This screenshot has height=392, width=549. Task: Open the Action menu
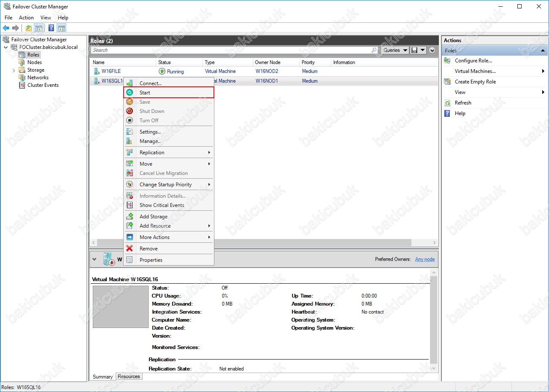click(x=26, y=18)
